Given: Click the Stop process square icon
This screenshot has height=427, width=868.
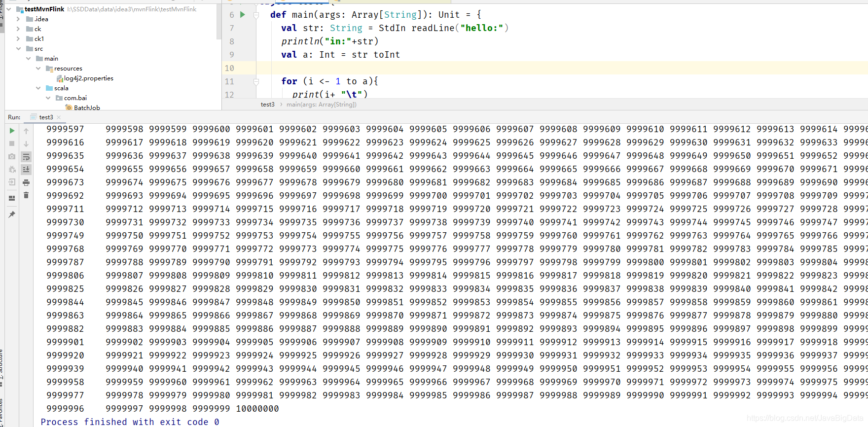Looking at the screenshot, I should pyautogui.click(x=12, y=143).
